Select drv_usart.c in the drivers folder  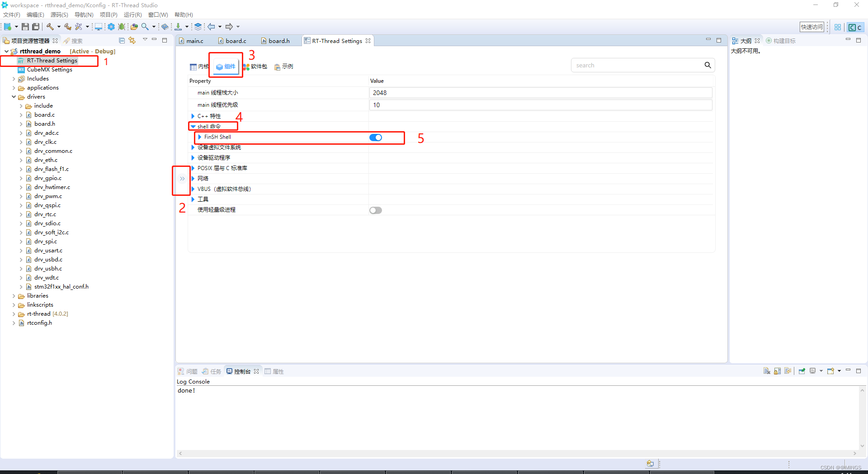pos(44,251)
